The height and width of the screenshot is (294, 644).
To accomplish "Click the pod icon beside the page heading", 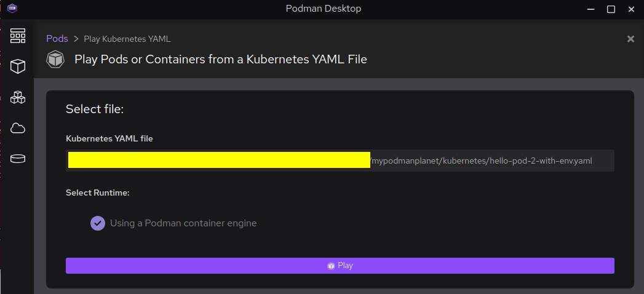I will click(56, 59).
